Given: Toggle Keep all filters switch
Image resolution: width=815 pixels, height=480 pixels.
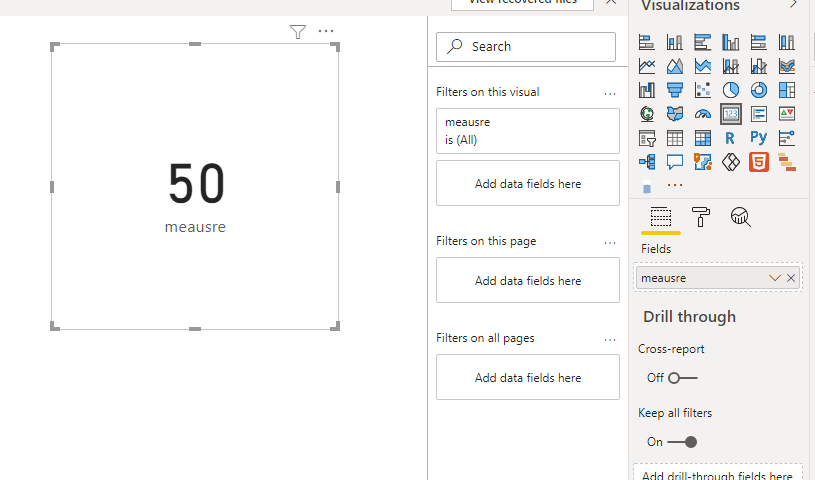Looking at the screenshot, I should [682, 442].
